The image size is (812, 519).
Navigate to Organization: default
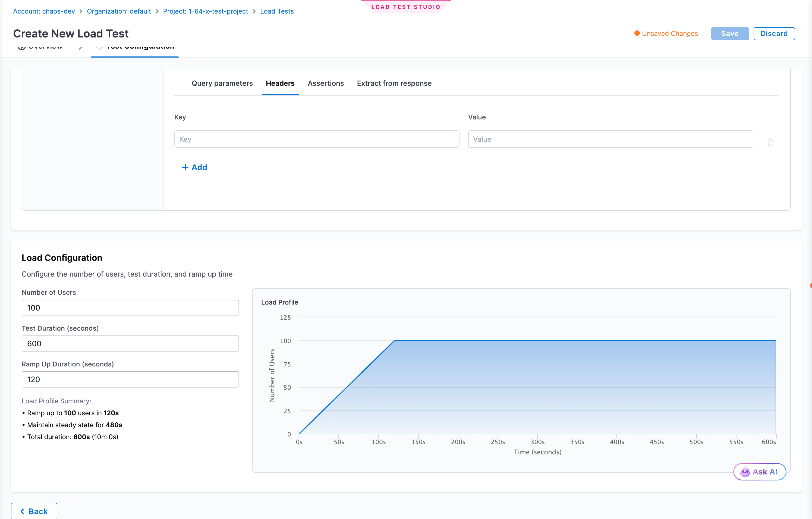coord(119,11)
